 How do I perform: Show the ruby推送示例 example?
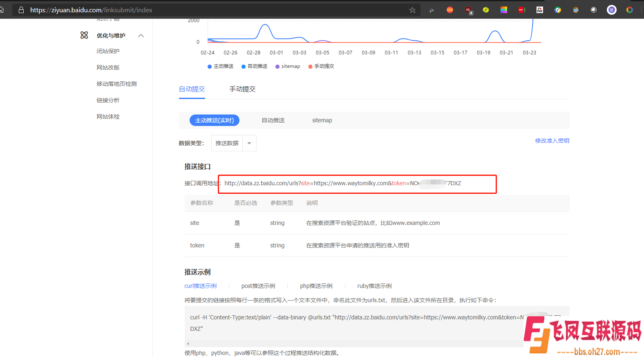[x=374, y=286]
